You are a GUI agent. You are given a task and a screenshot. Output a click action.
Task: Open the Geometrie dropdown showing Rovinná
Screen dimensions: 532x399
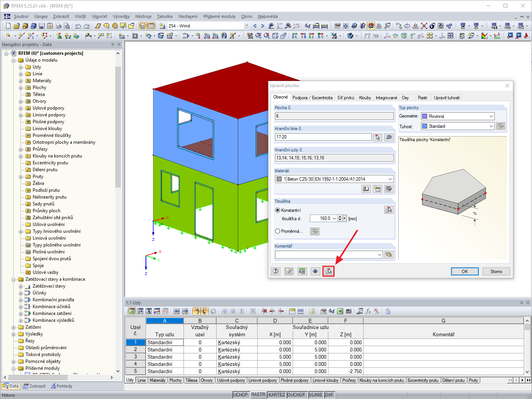point(458,116)
